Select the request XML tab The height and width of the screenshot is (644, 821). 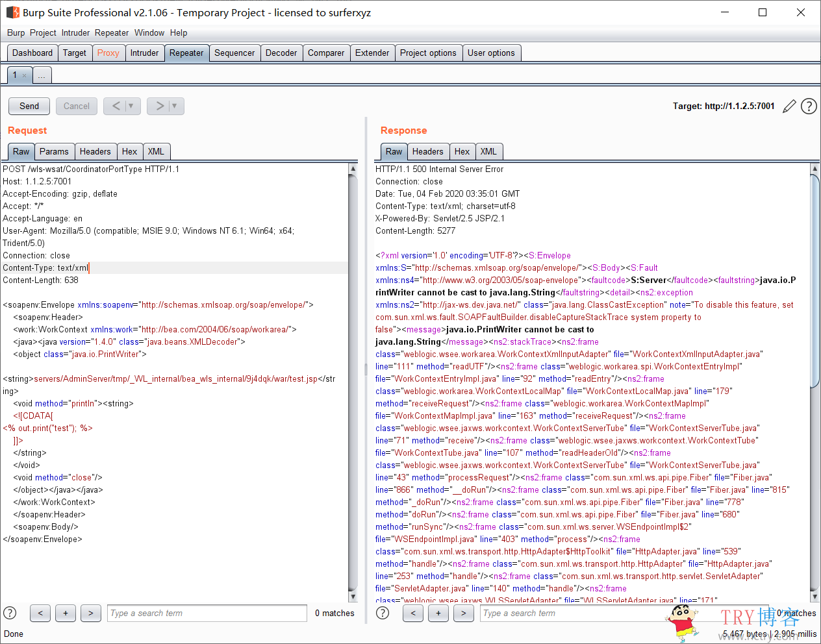(156, 151)
